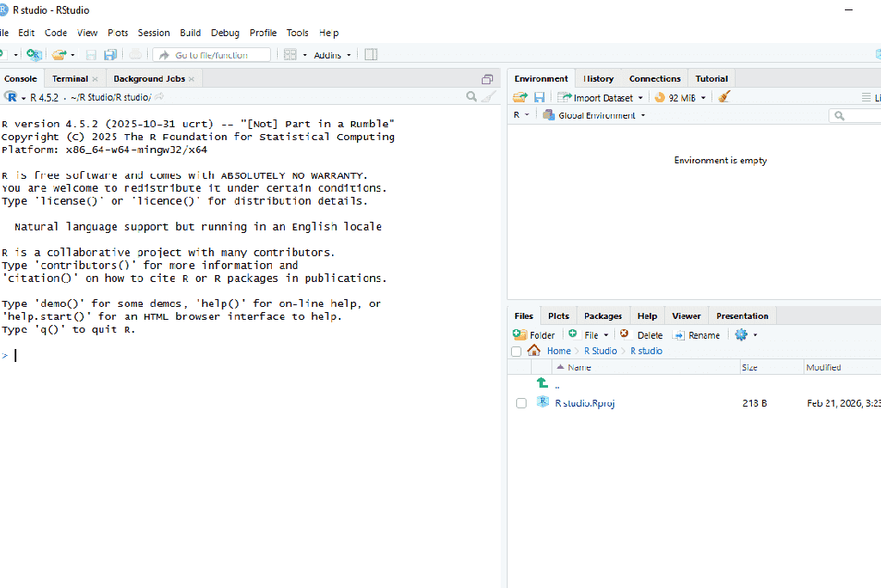Screen dimensions: 881x588
Task: Click the memory usage pie icon
Action: pyautogui.click(x=660, y=97)
